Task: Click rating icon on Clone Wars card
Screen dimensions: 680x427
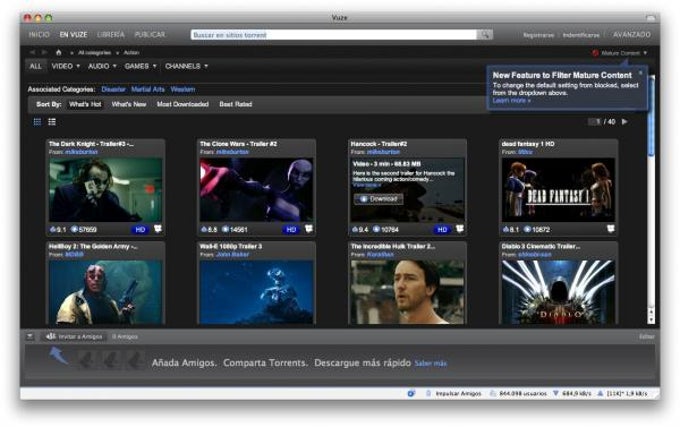Action: 204,229
